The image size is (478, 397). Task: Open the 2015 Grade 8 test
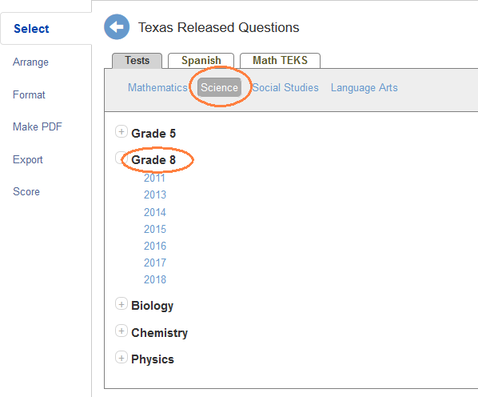[x=155, y=229]
